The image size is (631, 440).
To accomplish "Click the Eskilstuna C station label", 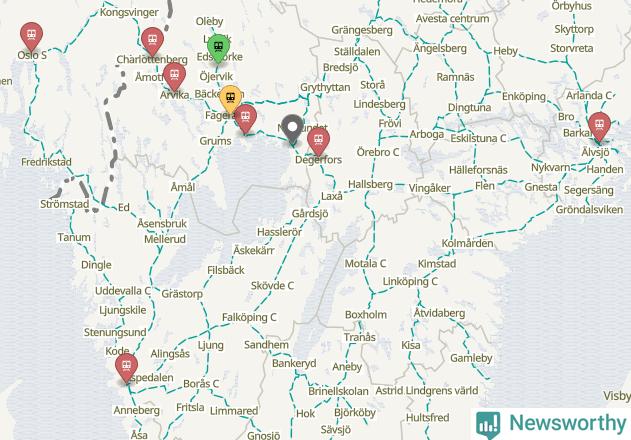I will [x=478, y=138].
